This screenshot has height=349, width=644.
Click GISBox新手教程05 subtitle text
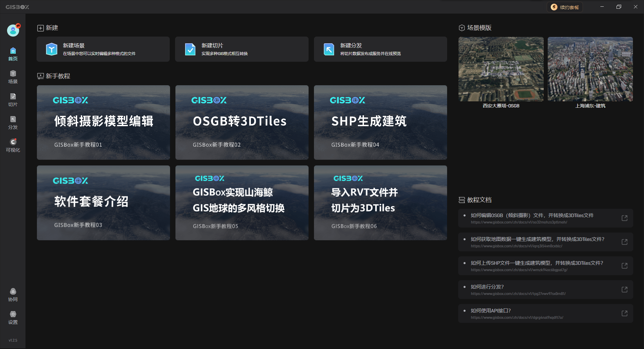[215, 226]
